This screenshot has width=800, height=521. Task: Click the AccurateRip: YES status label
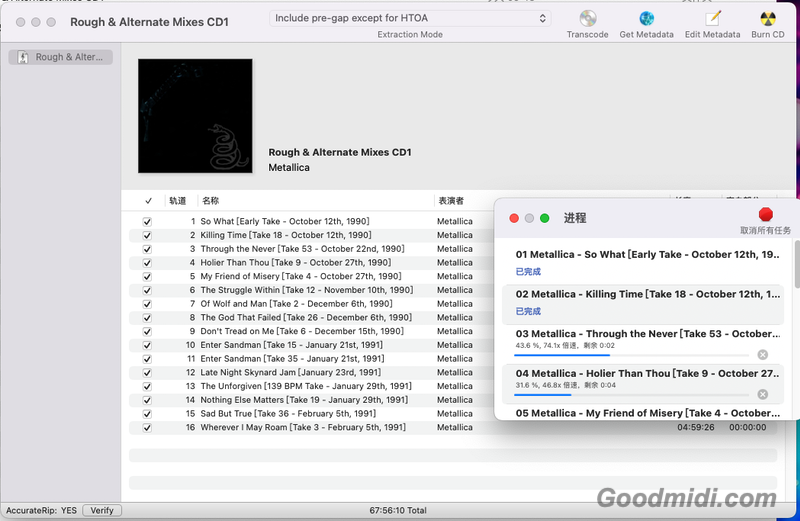pyautogui.click(x=41, y=510)
